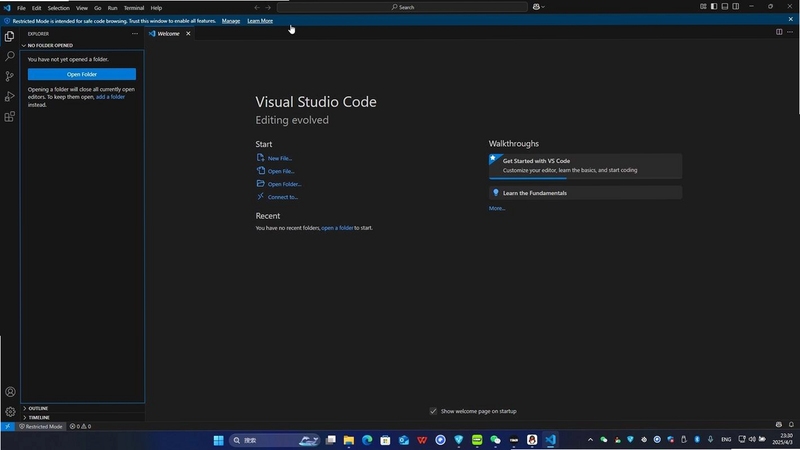Screen dimensions: 800x450
Task: Click the blue Open Folder button
Action: coord(82,74)
